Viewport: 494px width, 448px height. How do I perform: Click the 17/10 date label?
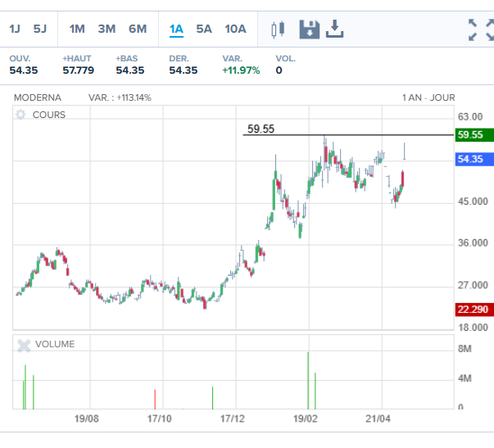click(160, 419)
